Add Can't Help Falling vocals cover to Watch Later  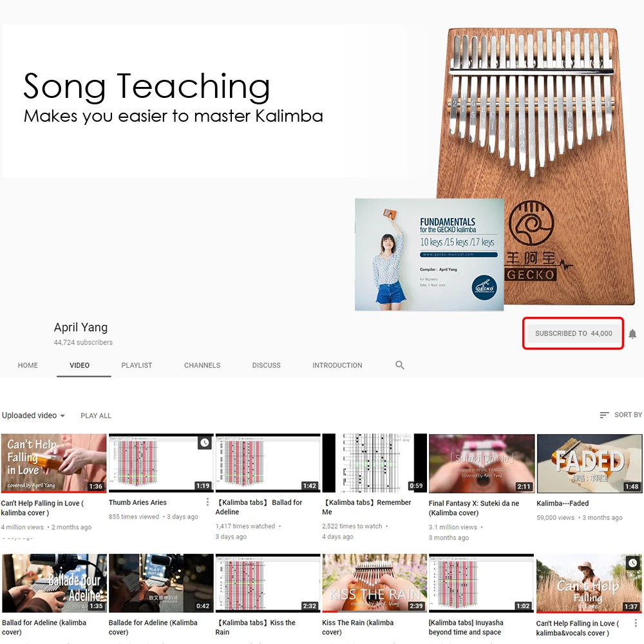pos(633,563)
